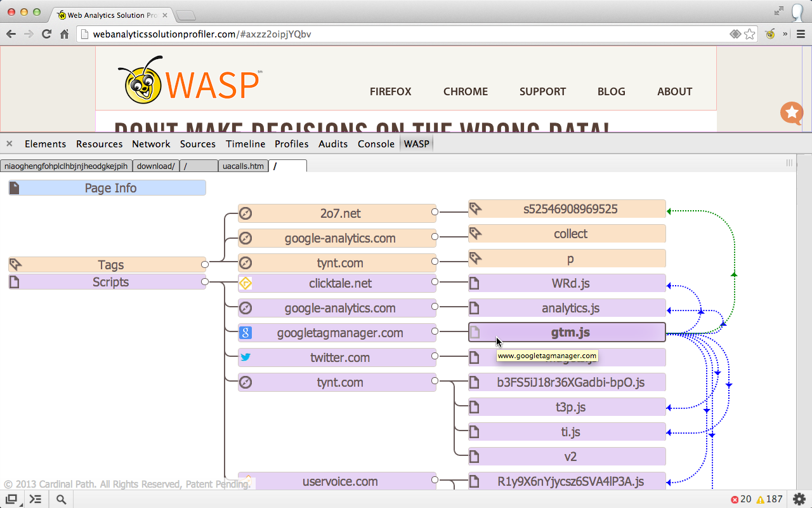The height and width of the screenshot is (508, 812).
Task: Show the console drawer
Action: pos(36,499)
